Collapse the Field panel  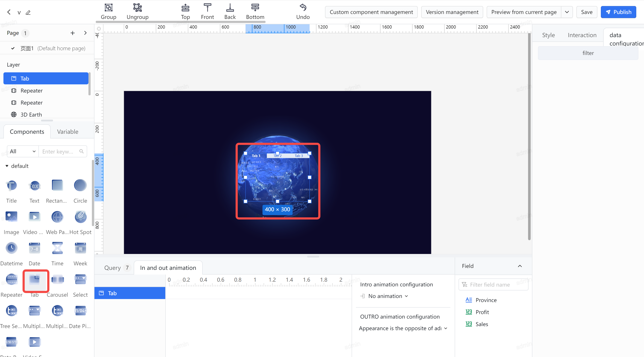click(x=520, y=266)
